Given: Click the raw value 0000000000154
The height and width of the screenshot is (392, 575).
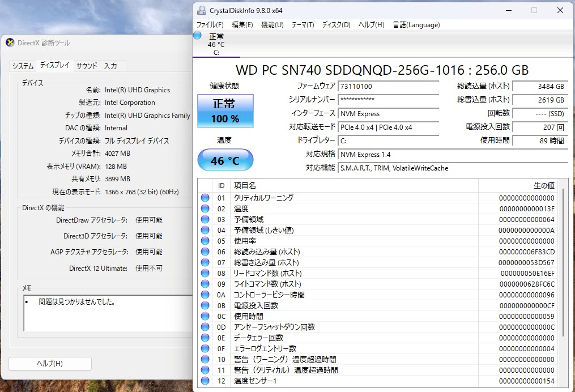Looking at the screenshot, I should (527, 381).
